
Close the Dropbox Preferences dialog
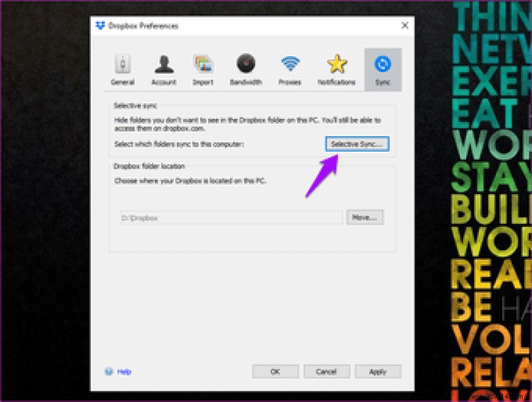(x=404, y=26)
